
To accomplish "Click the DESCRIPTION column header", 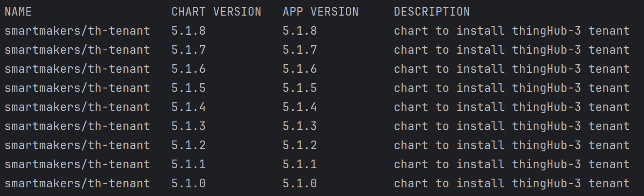I will [x=432, y=12].
